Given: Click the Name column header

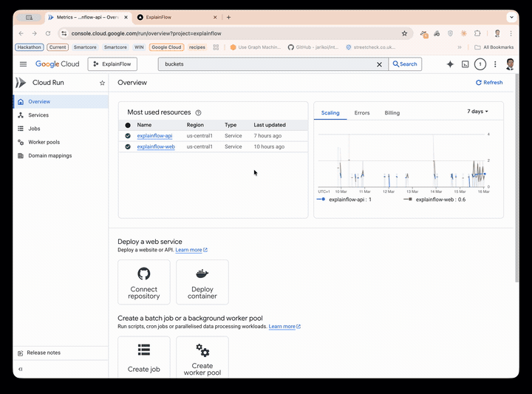Looking at the screenshot, I should click(144, 125).
